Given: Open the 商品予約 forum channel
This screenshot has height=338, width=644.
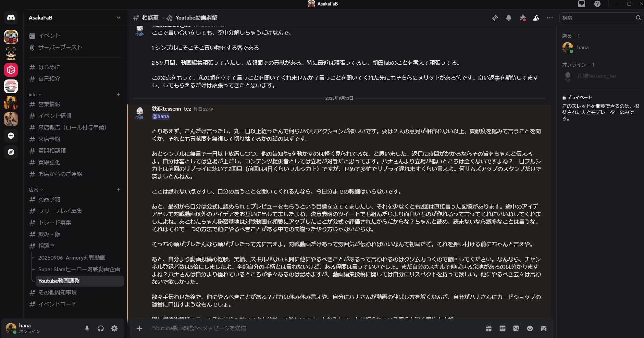Looking at the screenshot, I should tap(75, 199).
